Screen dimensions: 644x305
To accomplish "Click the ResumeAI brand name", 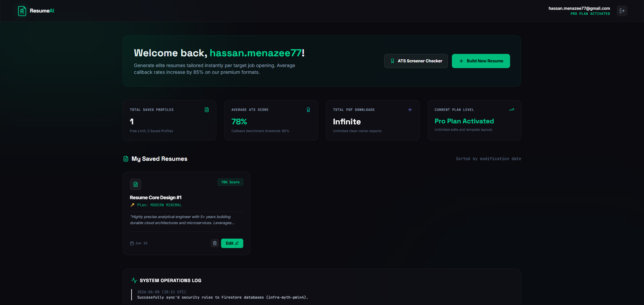I will (x=42, y=11).
